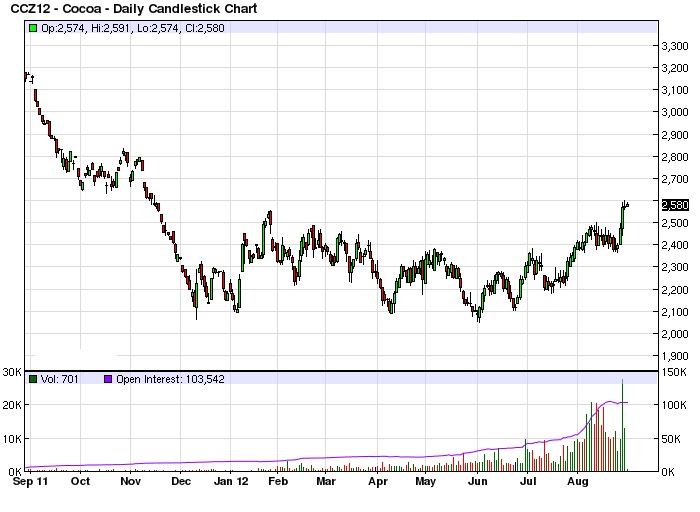Click the 30K volume axis label
This screenshot has height=512, width=700.
(x=12, y=372)
